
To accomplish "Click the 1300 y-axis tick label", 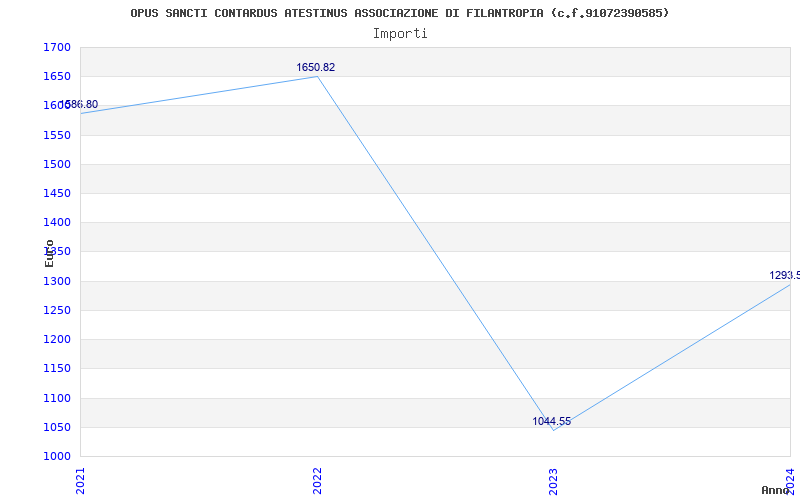I will [57, 281].
